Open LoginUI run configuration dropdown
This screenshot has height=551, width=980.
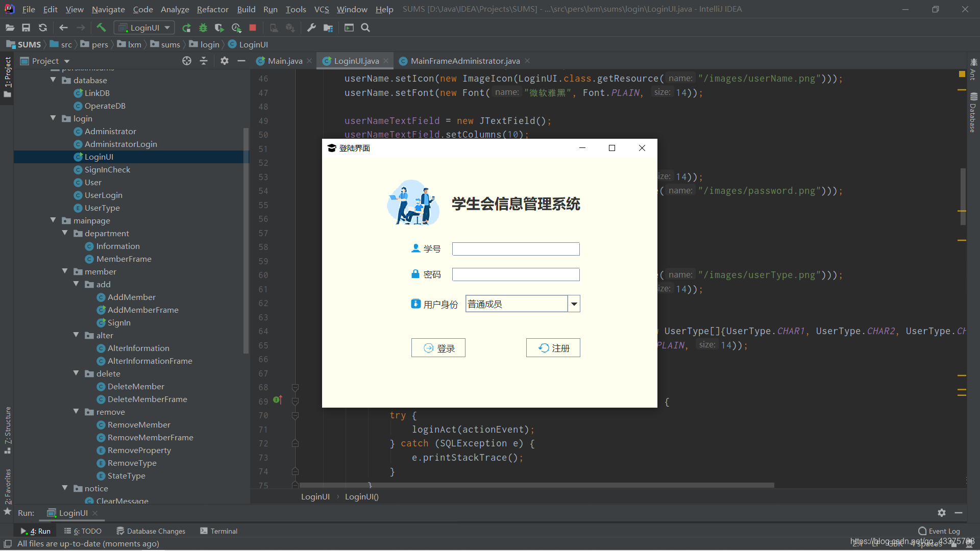(x=144, y=28)
